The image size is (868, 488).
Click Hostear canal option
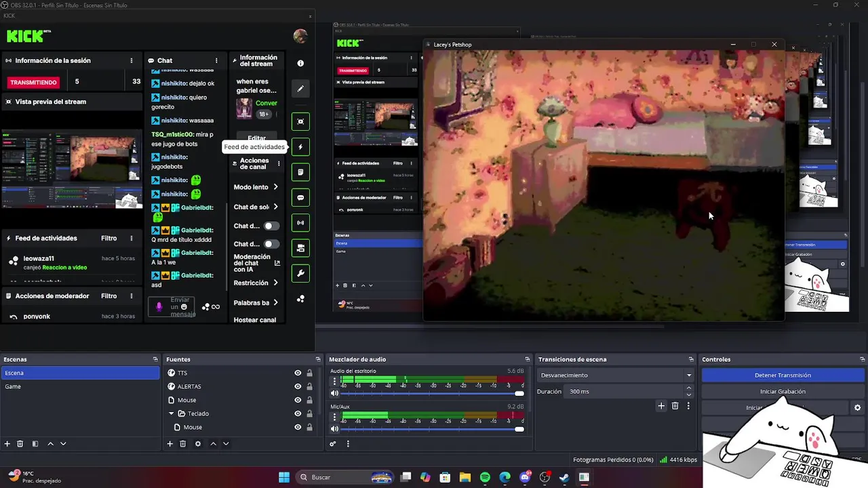[x=254, y=320]
